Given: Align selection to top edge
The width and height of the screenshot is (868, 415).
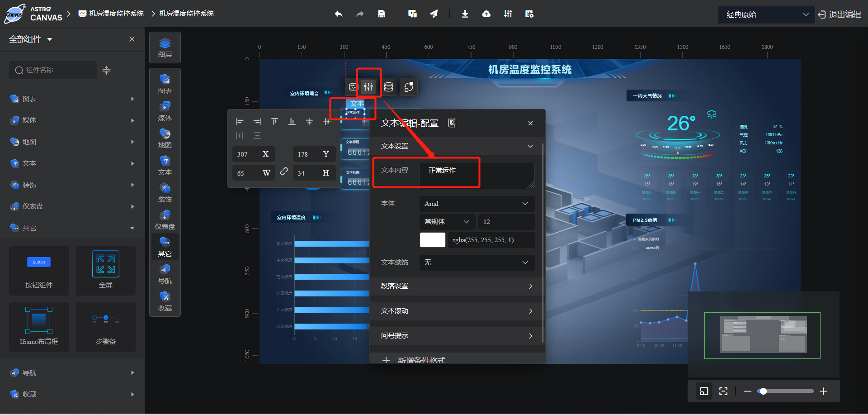Looking at the screenshot, I should click(x=274, y=121).
